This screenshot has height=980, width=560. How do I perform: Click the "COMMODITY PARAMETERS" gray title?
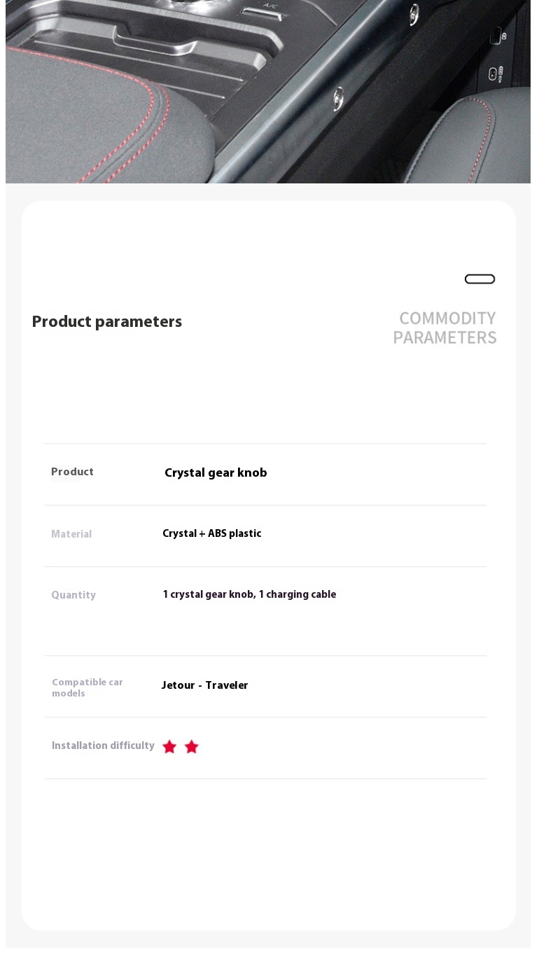444,328
